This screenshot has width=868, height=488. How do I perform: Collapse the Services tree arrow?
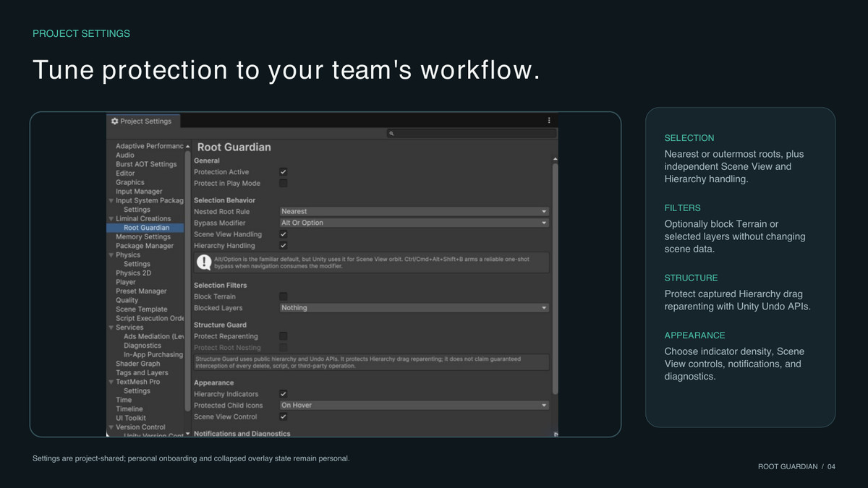(x=111, y=328)
